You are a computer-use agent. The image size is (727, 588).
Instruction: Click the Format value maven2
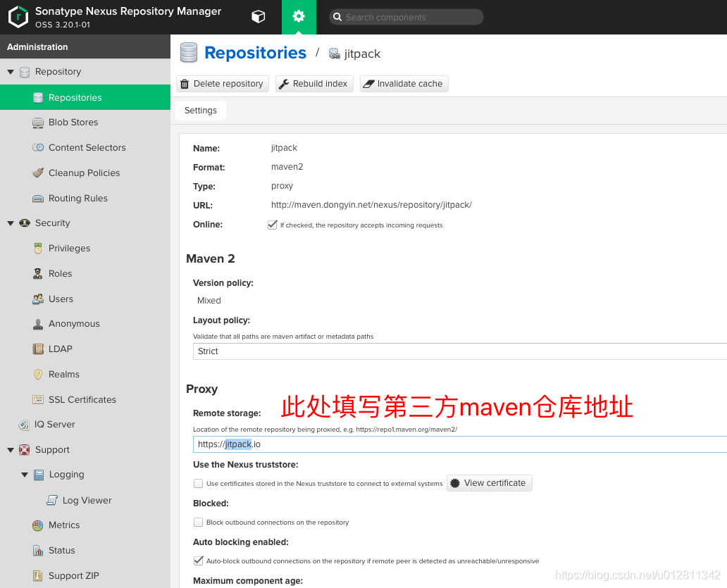pyautogui.click(x=287, y=167)
